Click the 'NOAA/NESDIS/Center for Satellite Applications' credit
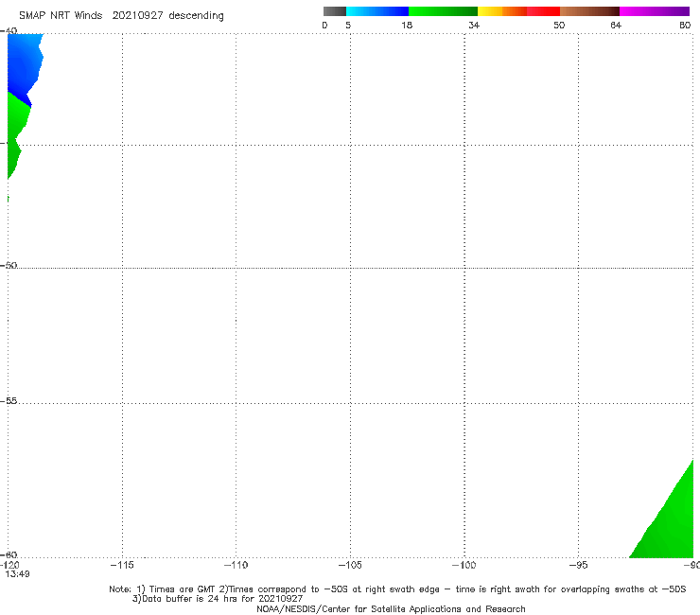This screenshot has height=615, width=700. (391, 608)
